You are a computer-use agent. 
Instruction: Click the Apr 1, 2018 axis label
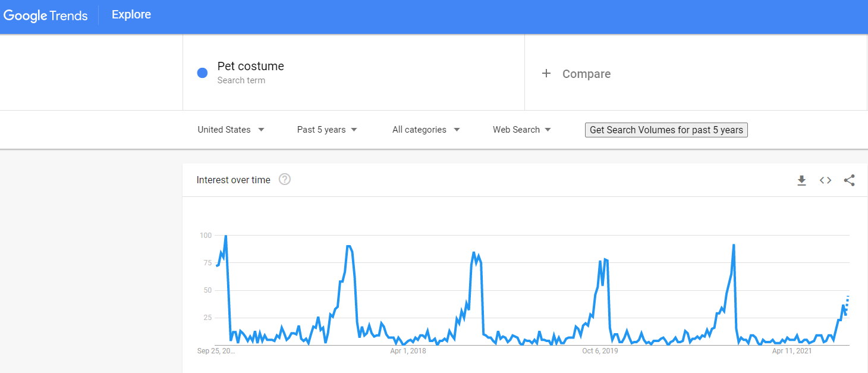click(x=408, y=351)
